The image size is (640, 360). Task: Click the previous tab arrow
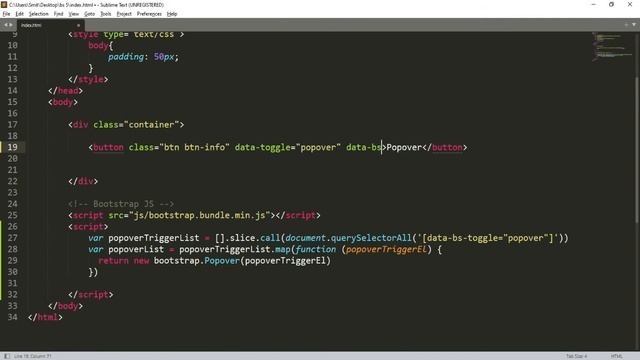click(x=6, y=25)
